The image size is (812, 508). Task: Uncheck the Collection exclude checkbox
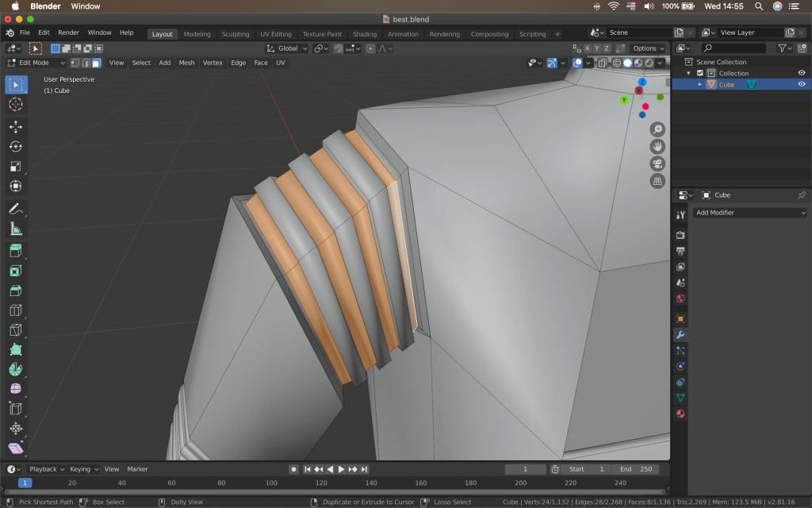[x=699, y=73]
